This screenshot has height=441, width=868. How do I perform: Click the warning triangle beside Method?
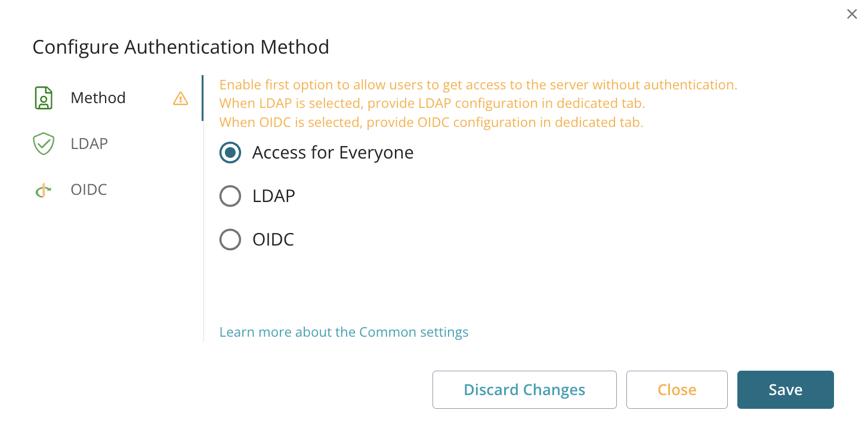point(180,98)
